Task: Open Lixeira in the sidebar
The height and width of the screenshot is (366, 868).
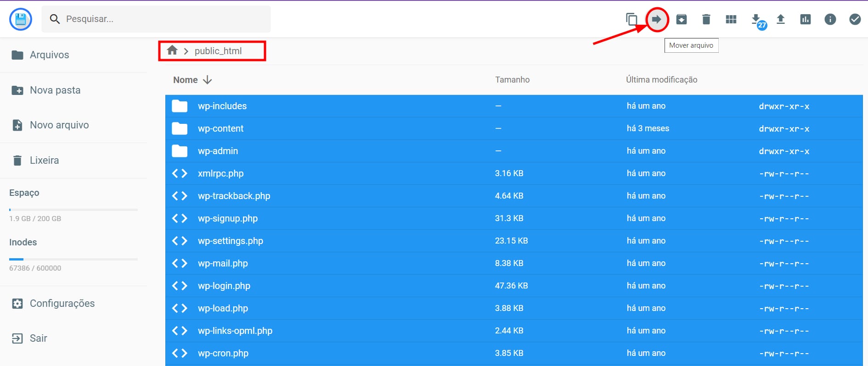Action: [x=44, y=161]
